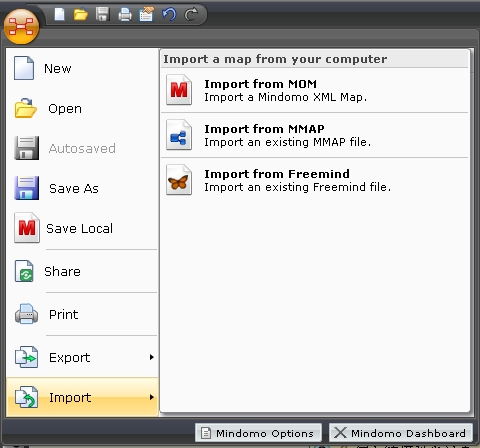
Task: Open the Share menu entry
Action: (82, 271)
